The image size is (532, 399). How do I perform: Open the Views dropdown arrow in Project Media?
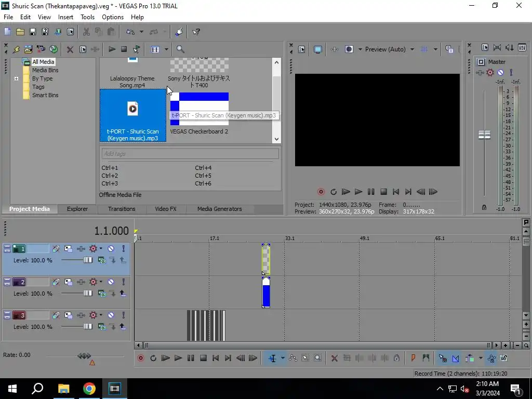166,49
